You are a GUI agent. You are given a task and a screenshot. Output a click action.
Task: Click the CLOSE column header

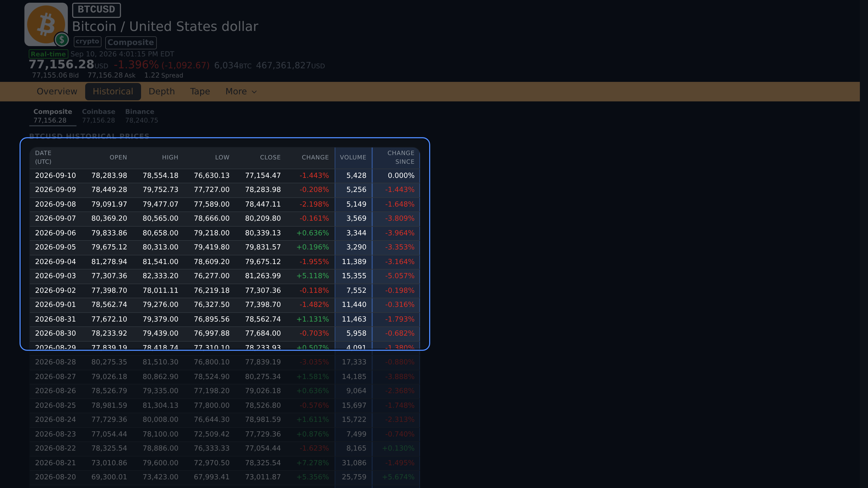[x=270, y=157]
